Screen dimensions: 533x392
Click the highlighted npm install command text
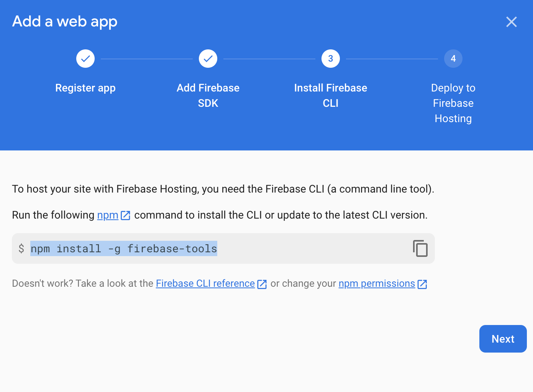coord(124,249)
